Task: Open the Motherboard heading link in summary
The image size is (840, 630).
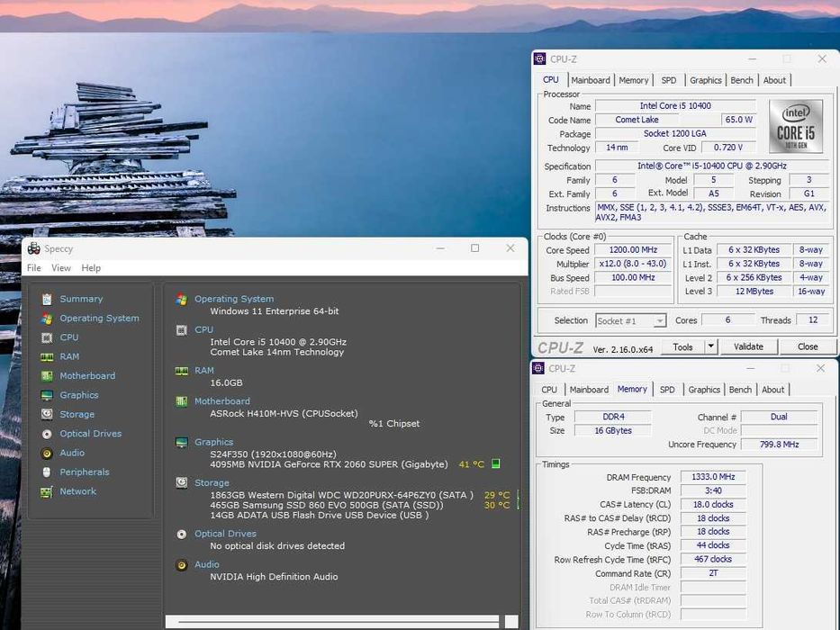Action: 222,401
